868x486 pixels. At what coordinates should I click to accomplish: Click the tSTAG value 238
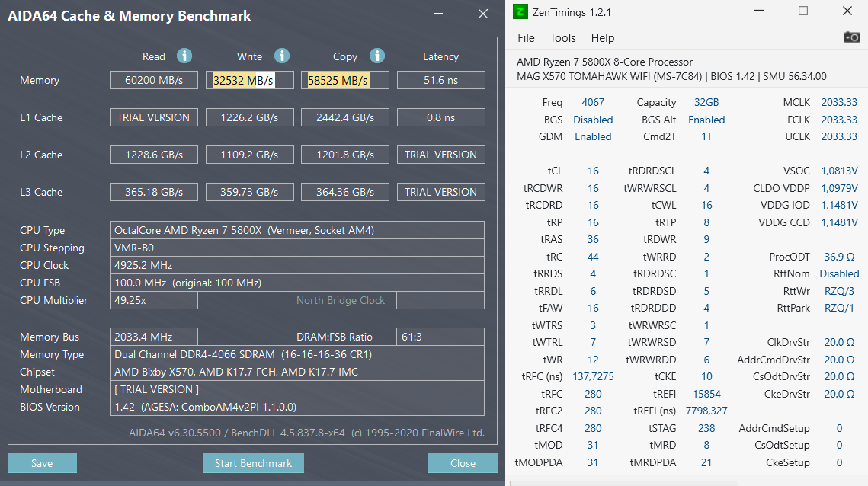point(706,428)
